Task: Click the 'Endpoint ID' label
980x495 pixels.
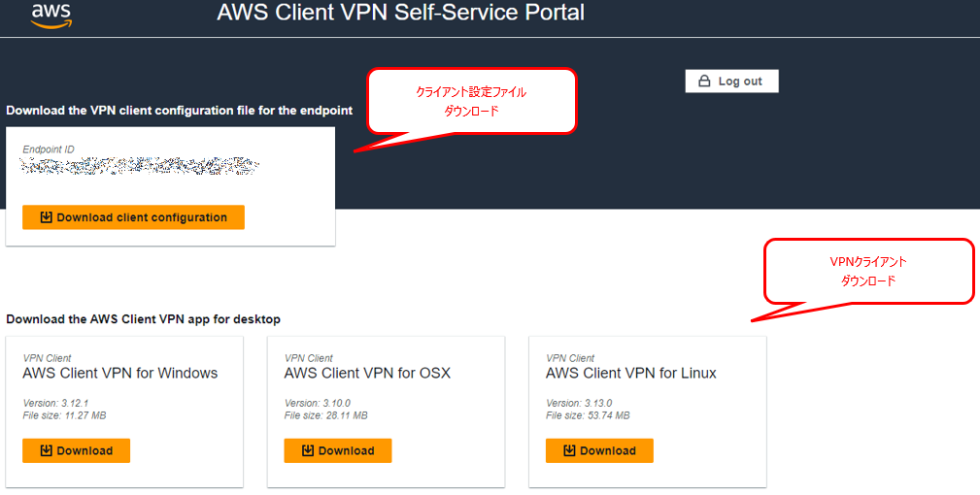Action: pyautogui.click(x=49, y=149)
